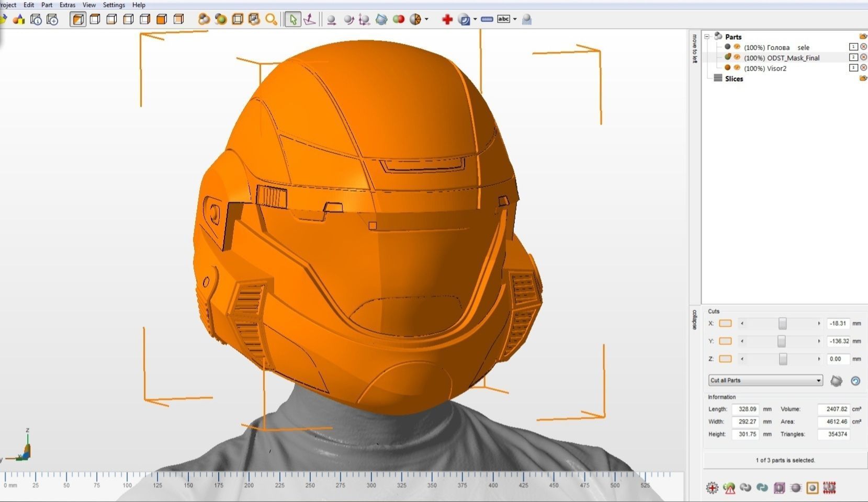Open the Cut all Parts dropdown

tap(765, 380)
